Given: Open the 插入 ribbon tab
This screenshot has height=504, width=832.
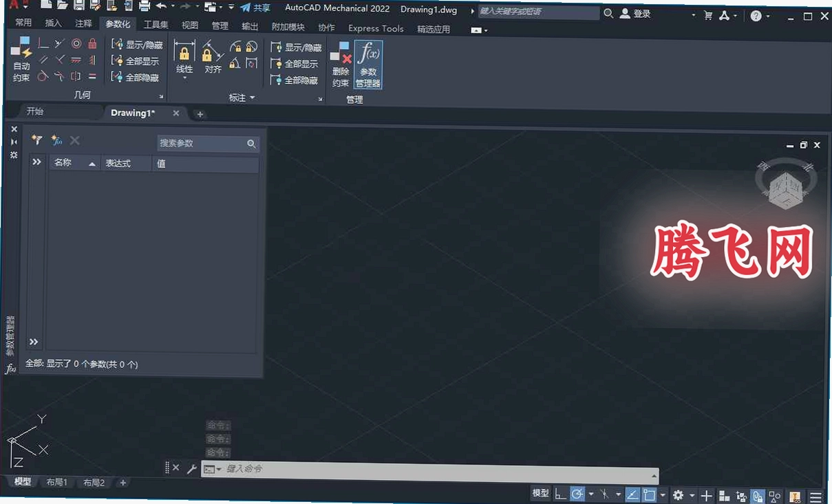Looking at the screenshot, I should (53, 24).
